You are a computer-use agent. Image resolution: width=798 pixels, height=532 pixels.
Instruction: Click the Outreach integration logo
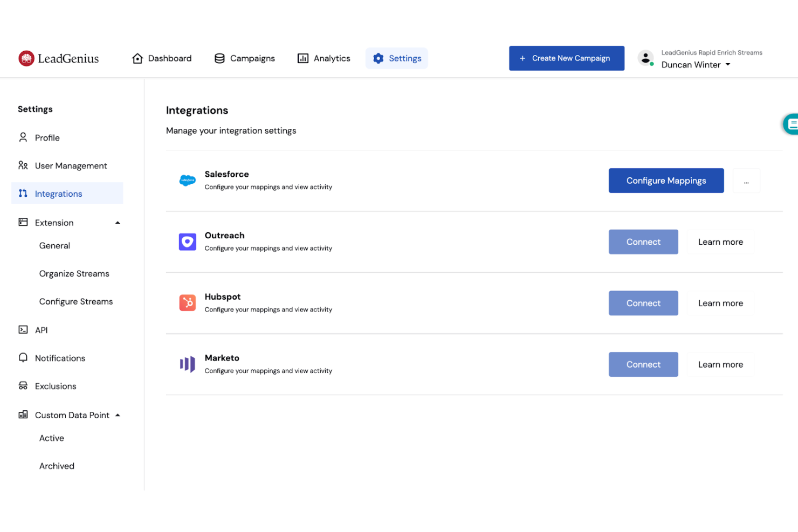click(187, 241)
